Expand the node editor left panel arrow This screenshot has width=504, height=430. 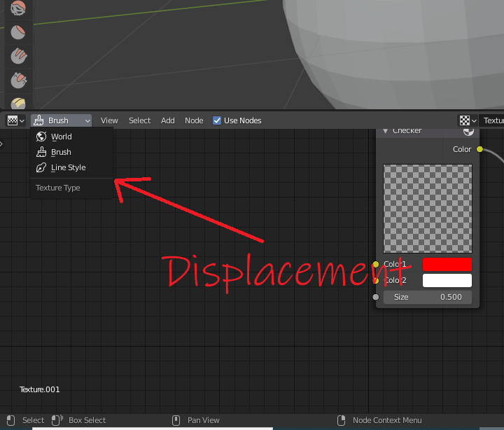tap(1, 144)
